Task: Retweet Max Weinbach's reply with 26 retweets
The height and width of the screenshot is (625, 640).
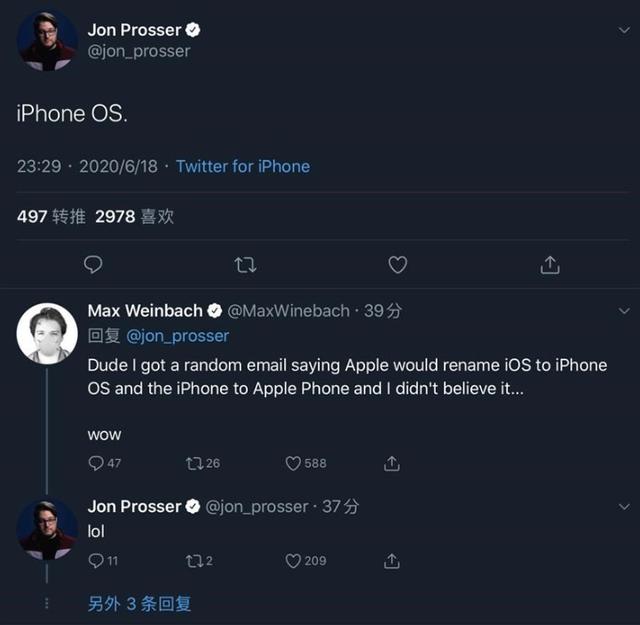Action: 195,463
